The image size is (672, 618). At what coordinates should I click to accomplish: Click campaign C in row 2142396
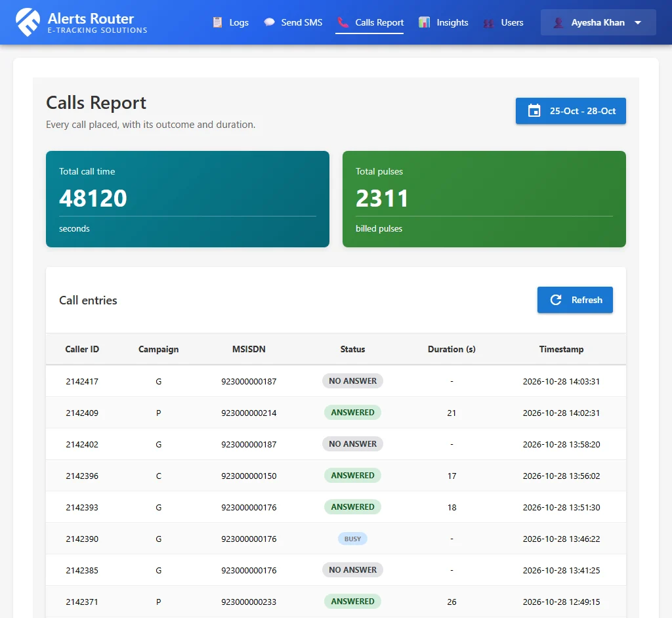pos(159,476)
